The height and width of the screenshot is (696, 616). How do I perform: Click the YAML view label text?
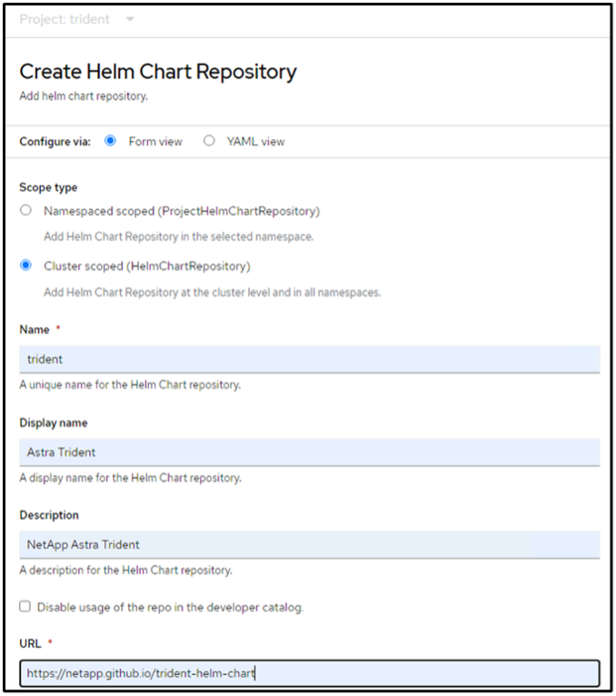tap(255, 142)
